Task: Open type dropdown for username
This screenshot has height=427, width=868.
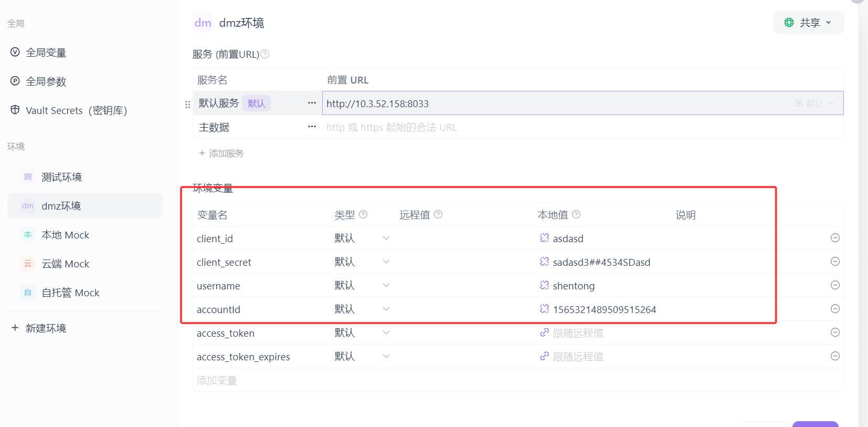Action: tap(386, 285)
